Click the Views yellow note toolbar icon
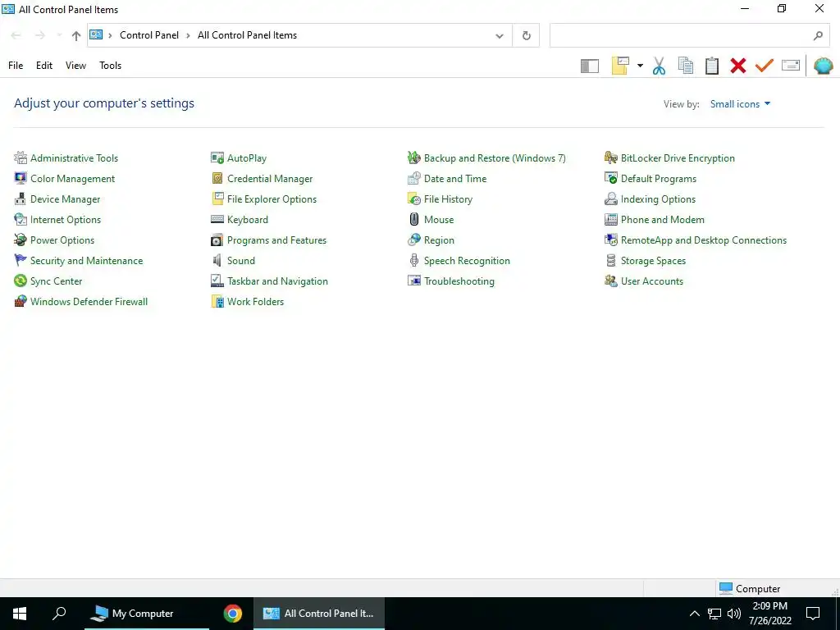 coord(620,66)
